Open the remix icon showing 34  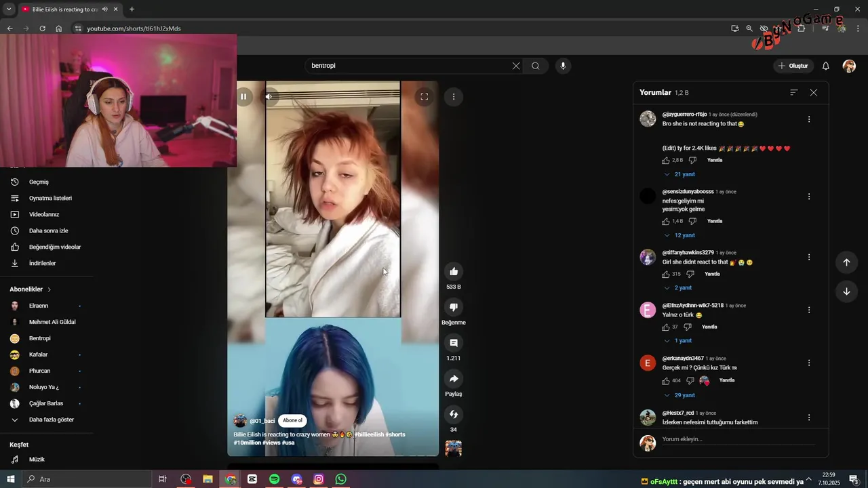[x=454, y=414]
